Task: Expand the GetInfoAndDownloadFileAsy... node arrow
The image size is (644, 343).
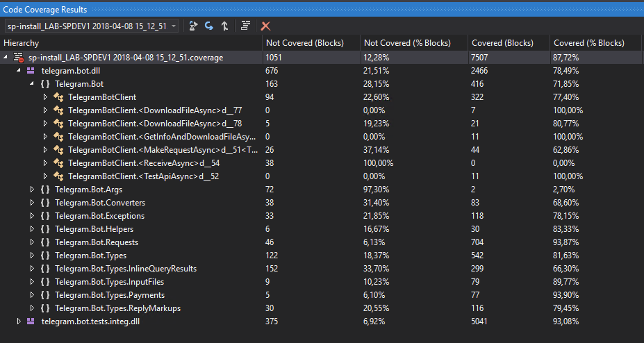Action: pyautogui.click(x=45, y=137)
